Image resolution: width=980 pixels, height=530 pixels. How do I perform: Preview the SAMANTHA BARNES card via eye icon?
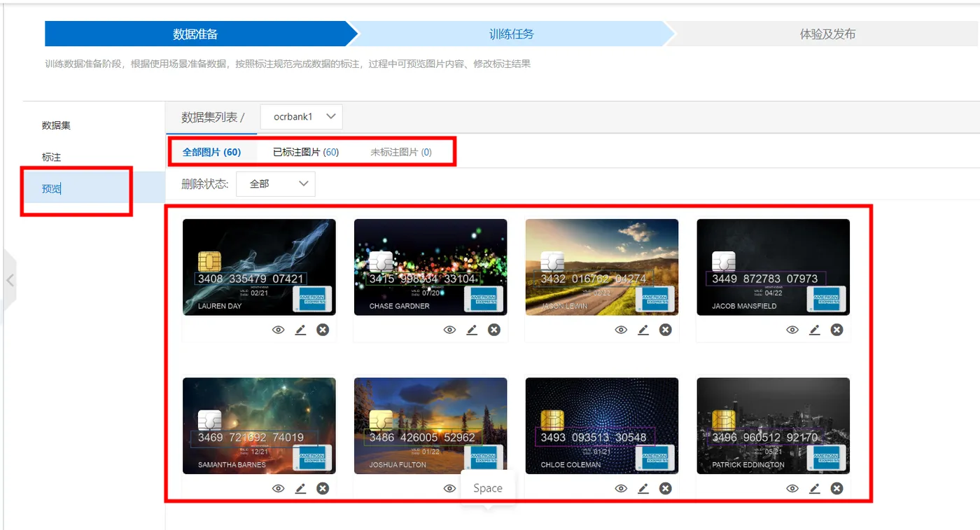pyautogui.click(x=279, y=489)
